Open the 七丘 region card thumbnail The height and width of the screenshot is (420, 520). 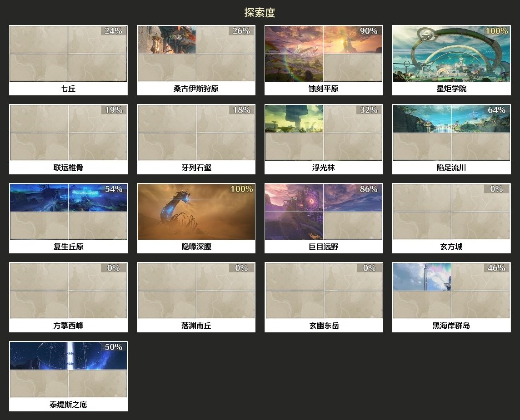[68, 54]
